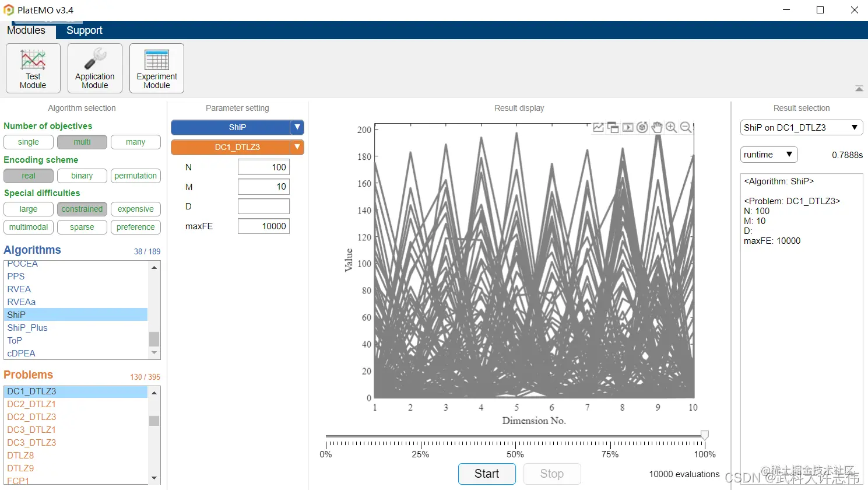Edit the N population size field
868x490 pixels.
pyautogui.click(x=263, y=167)
